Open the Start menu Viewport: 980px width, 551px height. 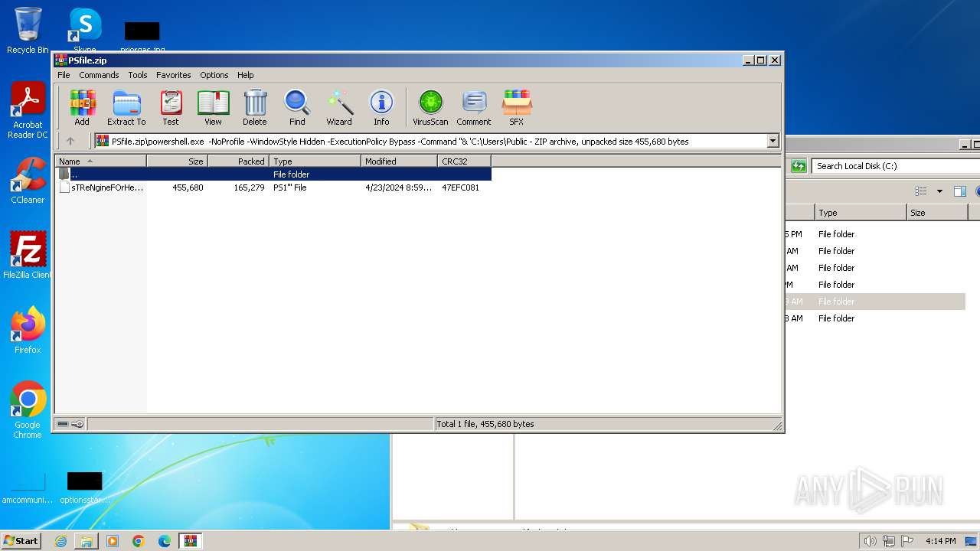(x=21, y=541)
